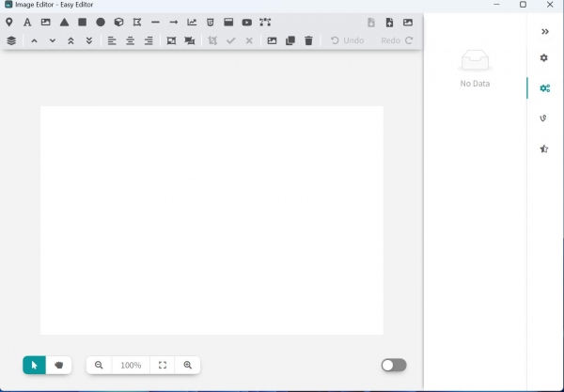Select the arrow line tool

point(174,23)
